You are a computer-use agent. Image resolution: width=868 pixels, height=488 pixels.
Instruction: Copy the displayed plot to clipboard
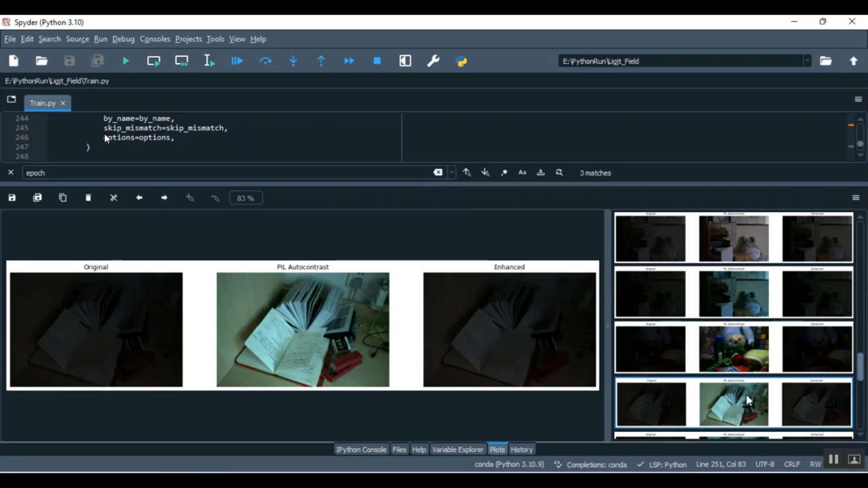tap(62, 197)
